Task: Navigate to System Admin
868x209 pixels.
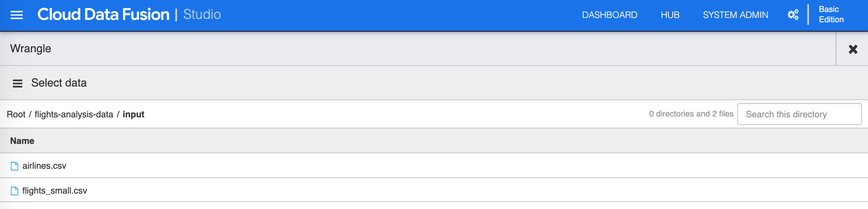Action: tap(735, 15)
